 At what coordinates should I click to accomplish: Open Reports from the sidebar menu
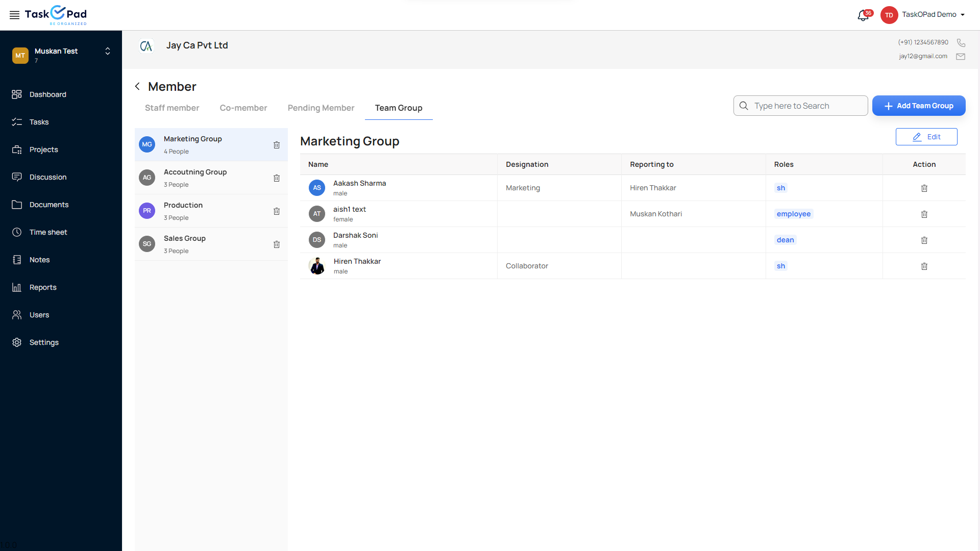43,287
